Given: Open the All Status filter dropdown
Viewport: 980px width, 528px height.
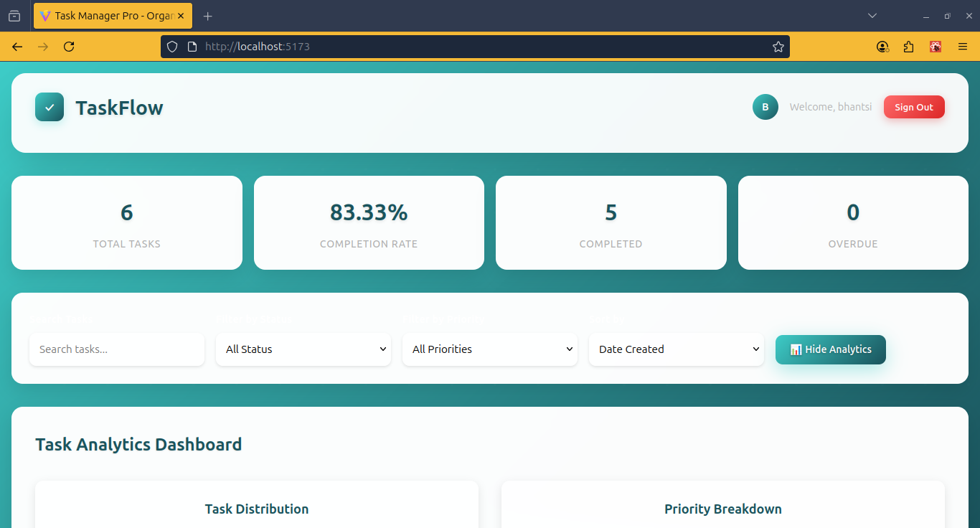Looking at the screenshot, I should tap(303, 349).
